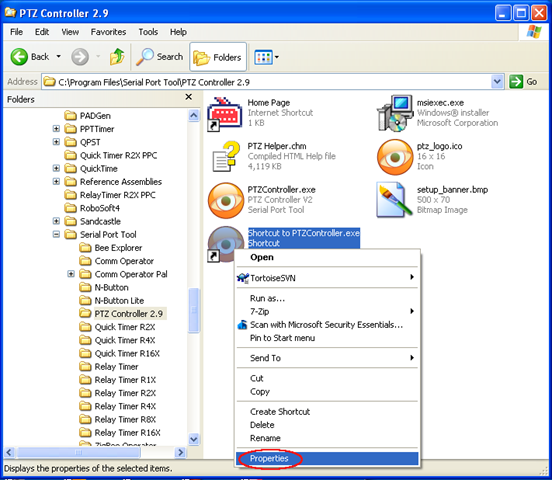The height and width of the screenshot is (480, 552).
Task: Choose Copy in the context menu
Action: point(327,391)
